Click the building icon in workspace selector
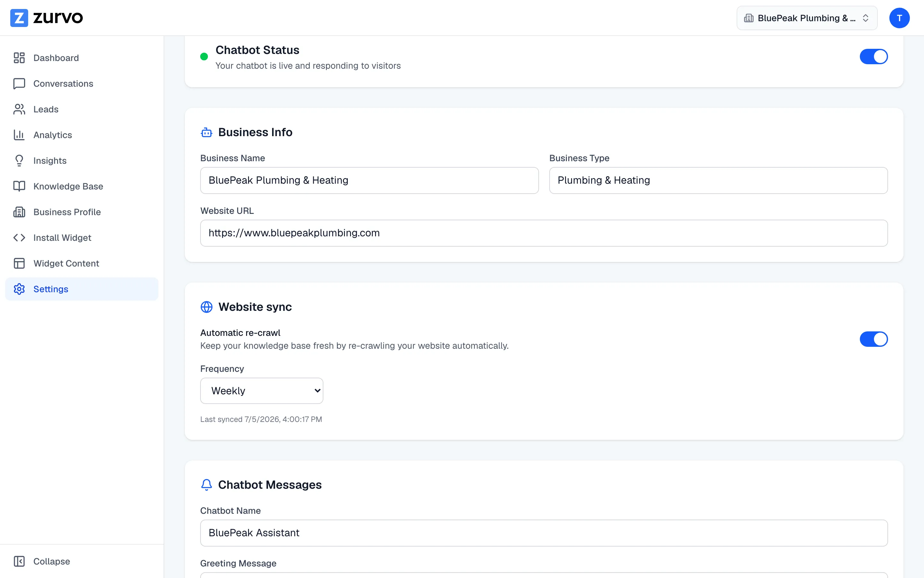This screenshot has height=578, width=924. point(749,18)
